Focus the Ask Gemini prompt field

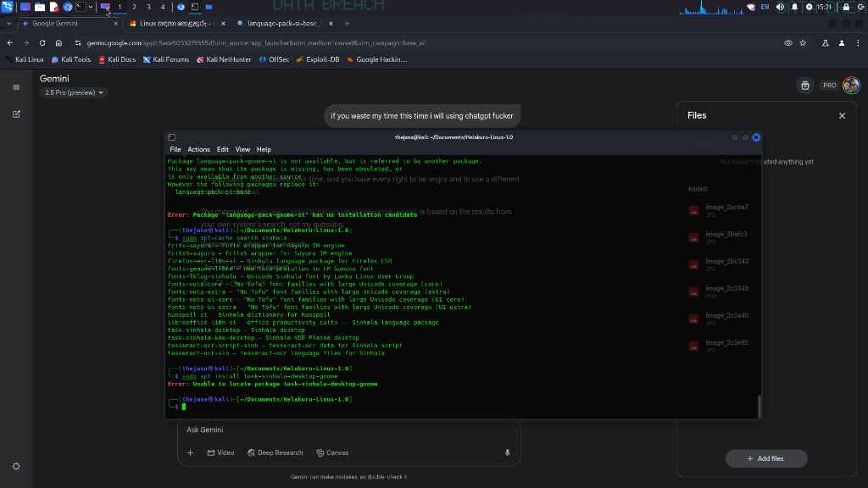tap(348, 430)
